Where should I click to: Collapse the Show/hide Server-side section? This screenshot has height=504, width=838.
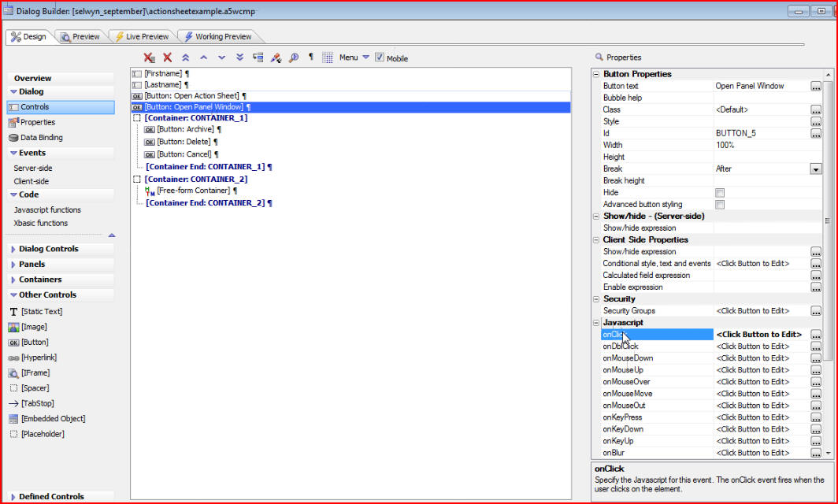596,217
